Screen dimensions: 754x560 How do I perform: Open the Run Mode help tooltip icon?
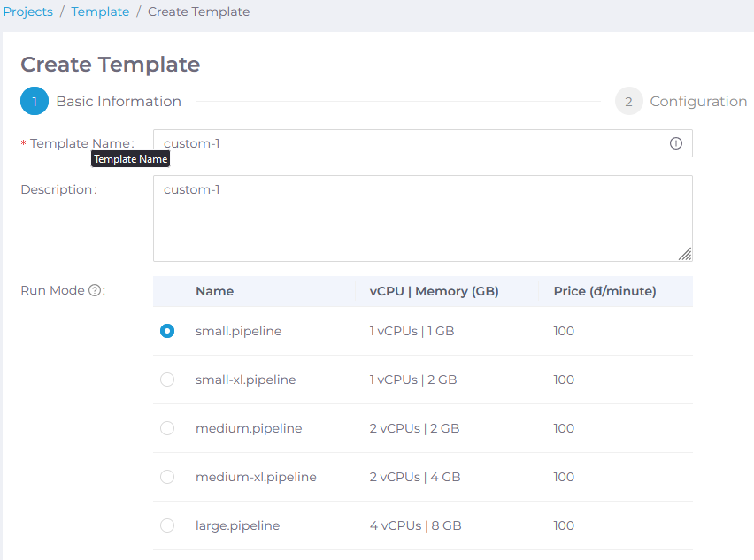(x=95, y=289)
